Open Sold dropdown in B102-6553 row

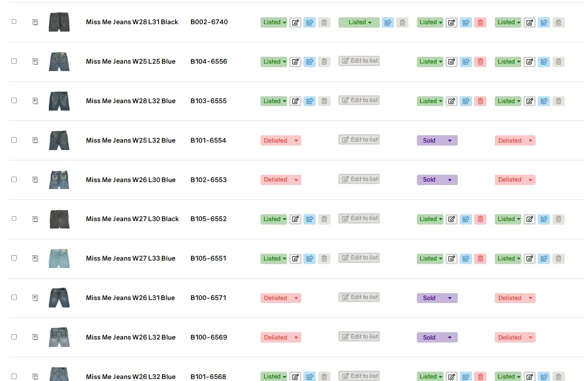[x=437, y=180]
